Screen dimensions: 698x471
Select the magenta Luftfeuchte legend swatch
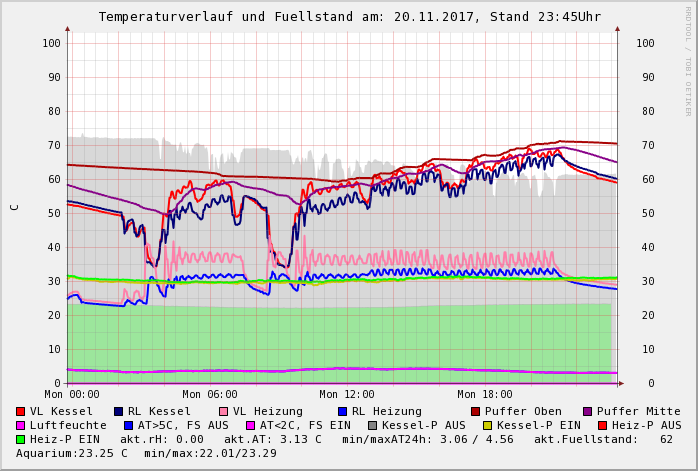click(21, 425)
